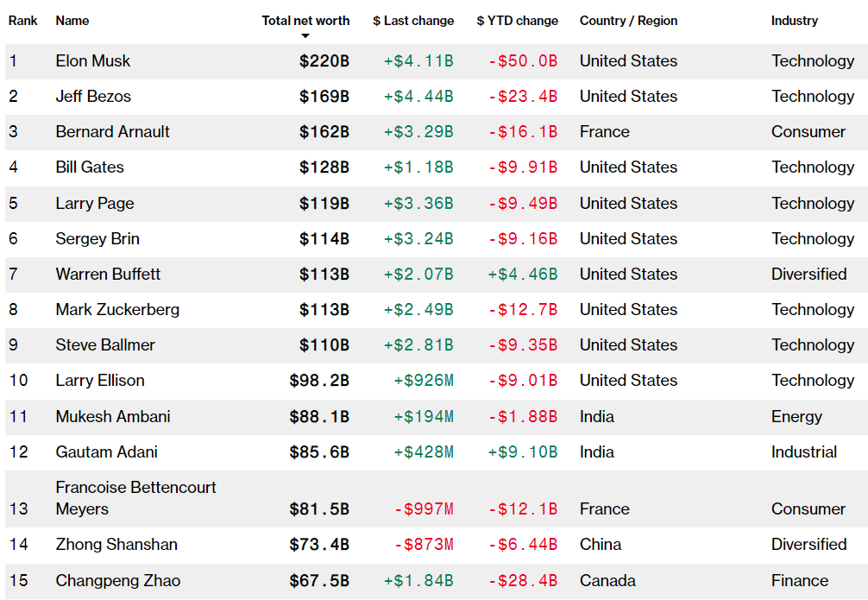Select Bernard Arnault's name
Image resolution: width=868 pixels, height=600 pixels.
[113, 132]
